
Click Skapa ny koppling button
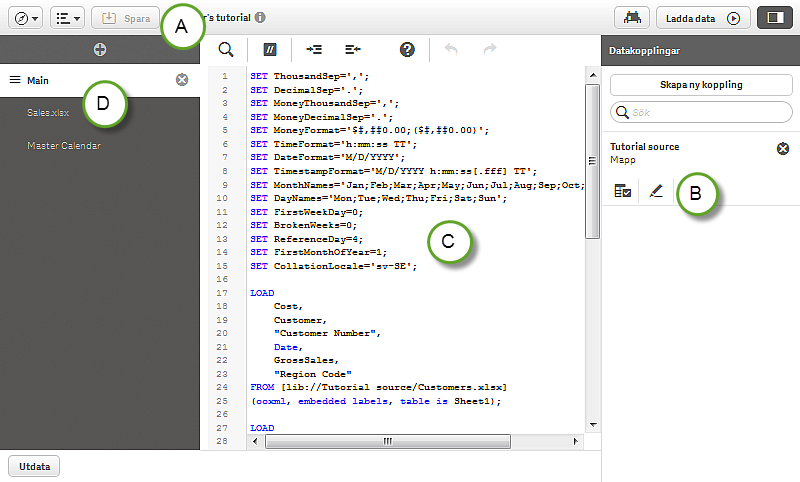click(701, 85)
